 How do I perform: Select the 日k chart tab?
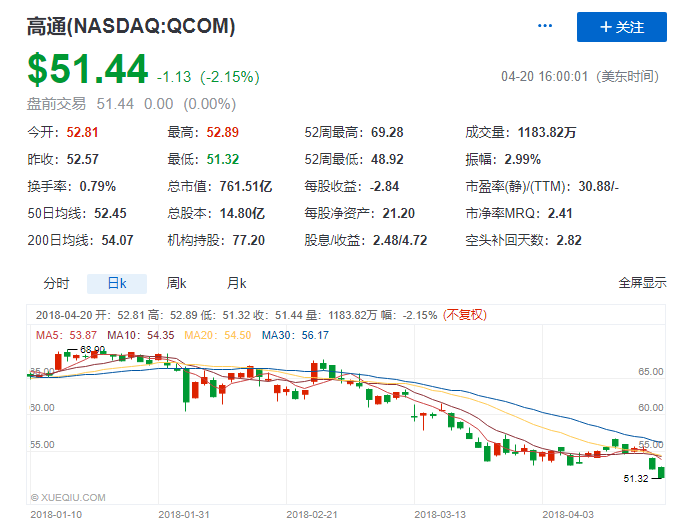[117, 283]
